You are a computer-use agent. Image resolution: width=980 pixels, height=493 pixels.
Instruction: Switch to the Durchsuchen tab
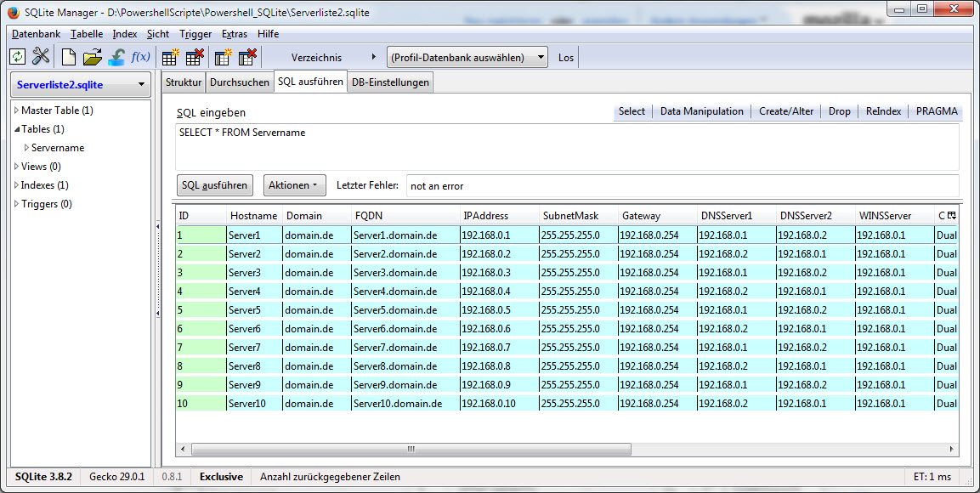coord(240,82)
